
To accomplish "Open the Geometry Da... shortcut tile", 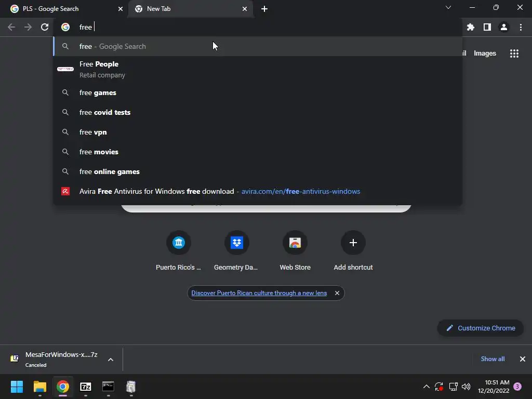I will point(236,251).
